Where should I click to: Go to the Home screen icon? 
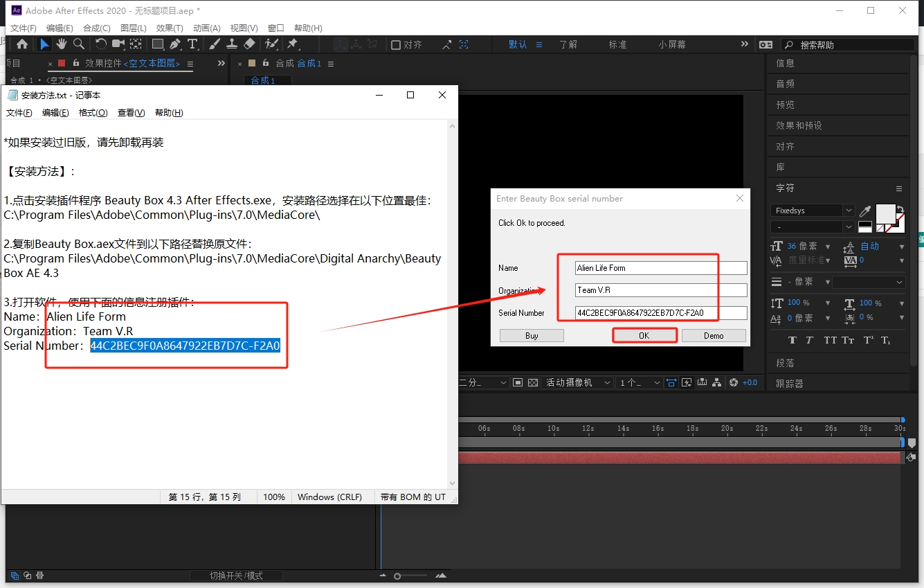22,44
